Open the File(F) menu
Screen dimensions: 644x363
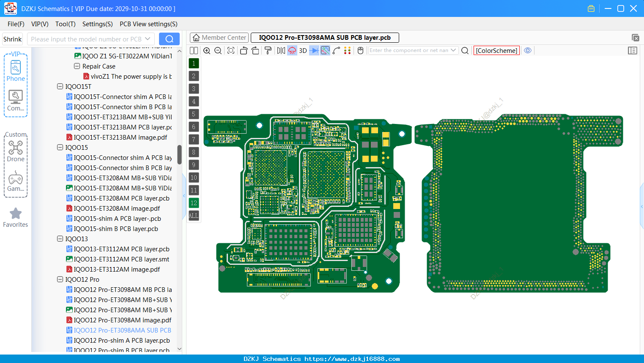point(16,24)
